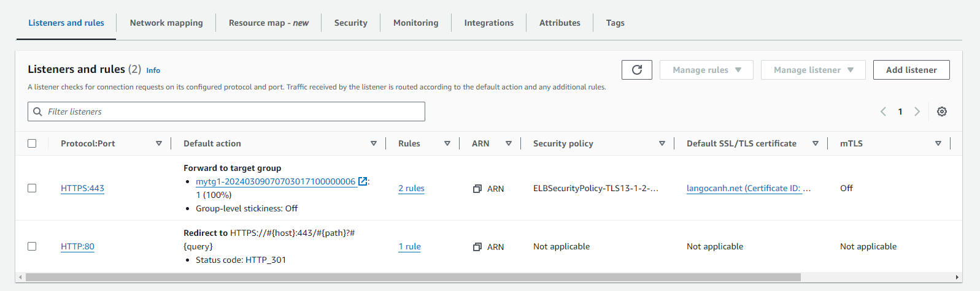Go to previous page of listeners
Screen dimensions: 980x291
(883, 111)
